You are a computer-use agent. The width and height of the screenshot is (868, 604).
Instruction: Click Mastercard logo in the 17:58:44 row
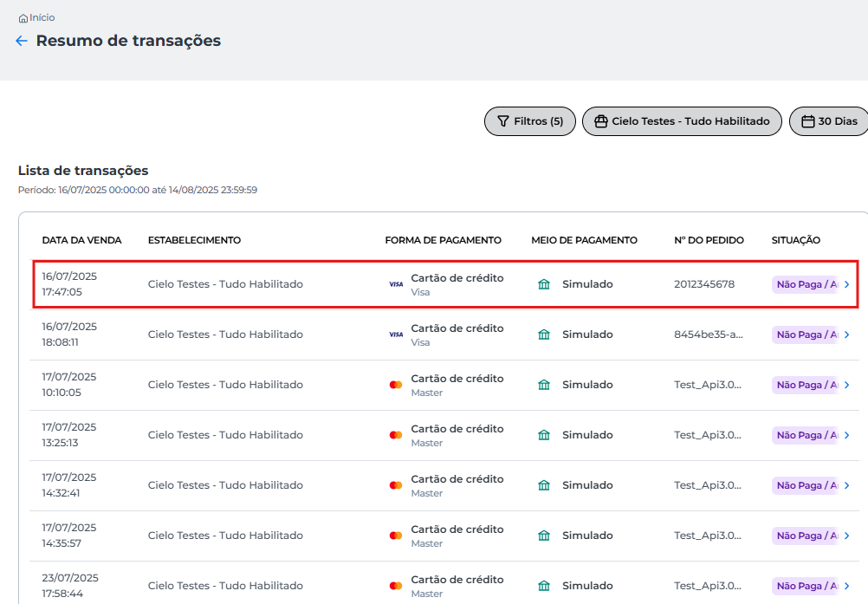396,586
